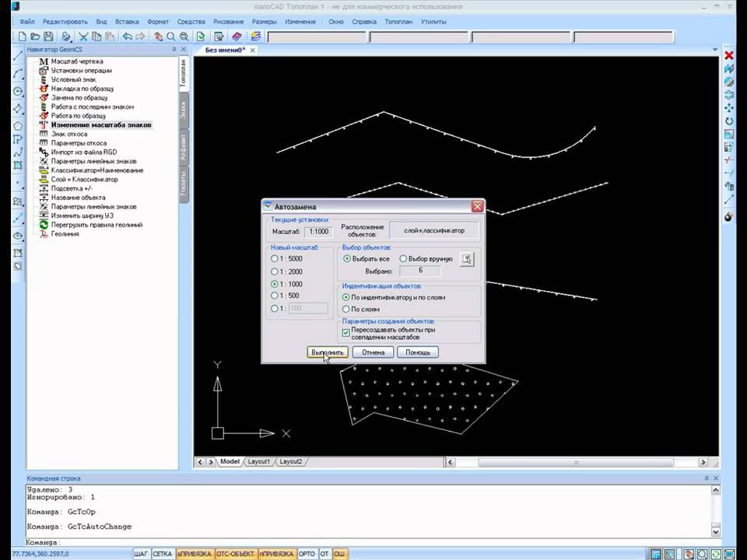This screenshot has height=560, width=747.
Task: Select Импорт из файла RGD item
Action: [x=84, y=152]
